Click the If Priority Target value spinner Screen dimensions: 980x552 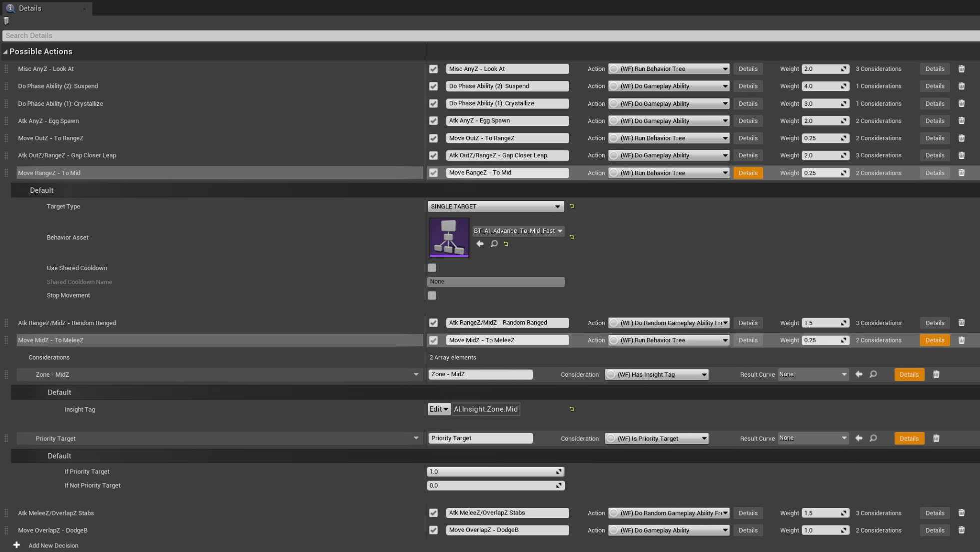click(x=559, y=472)
